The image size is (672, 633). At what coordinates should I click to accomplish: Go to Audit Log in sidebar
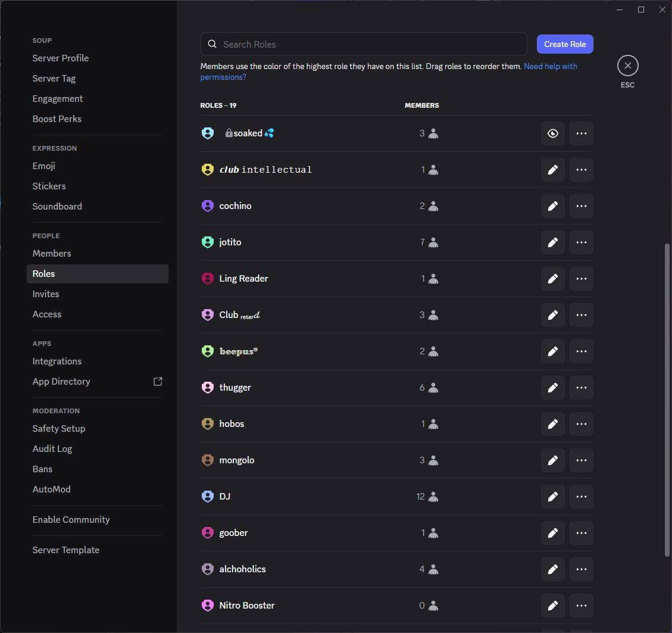point(52,449)
